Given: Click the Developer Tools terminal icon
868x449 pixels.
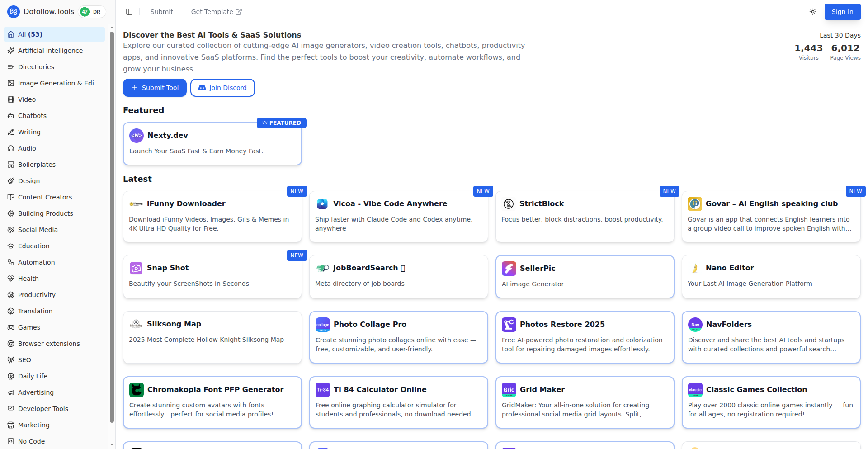Looking at the screenshot, I should pos(11,409).
